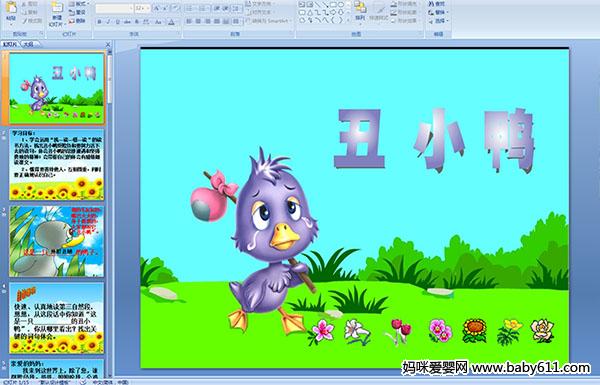The height and width of the screenshot is (385, 600).
Task: Click the font color icon
Action: tap(172, 22)
